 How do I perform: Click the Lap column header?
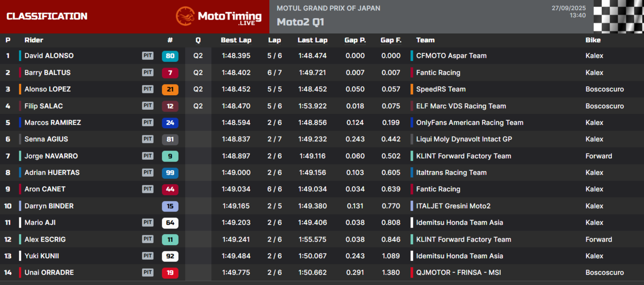coord(275,40)
